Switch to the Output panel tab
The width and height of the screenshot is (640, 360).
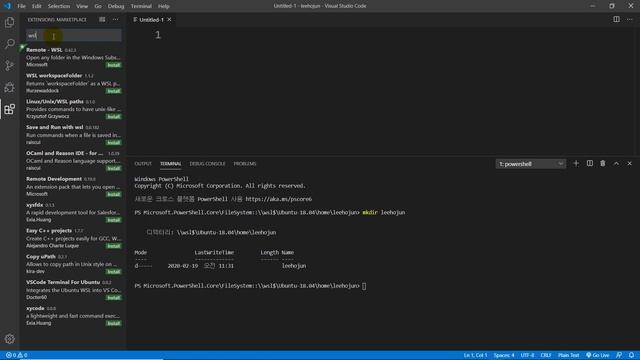click(143, 164)
